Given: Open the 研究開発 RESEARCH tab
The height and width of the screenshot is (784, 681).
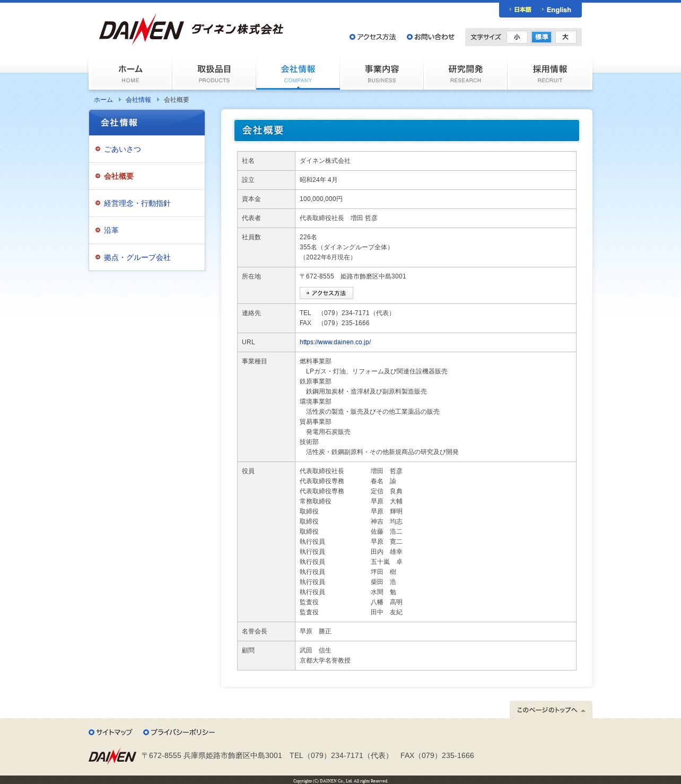Looking at the screenshot, I should click(x=466, y=74).
